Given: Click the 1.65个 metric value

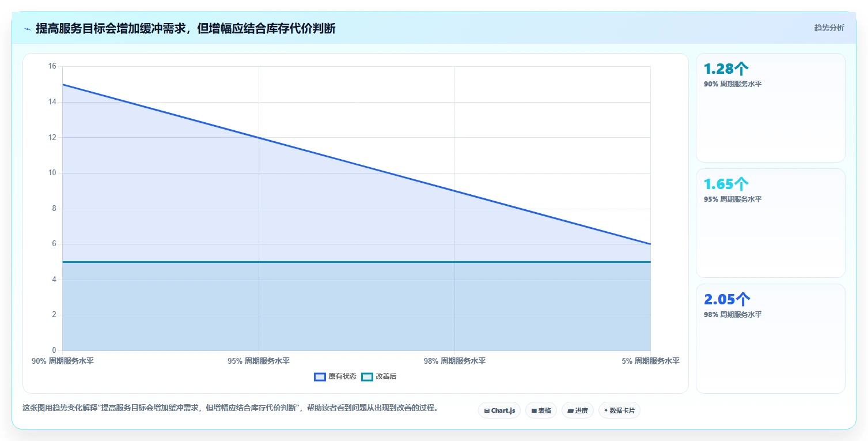Looking at the screenshot, I should (726, 184).
